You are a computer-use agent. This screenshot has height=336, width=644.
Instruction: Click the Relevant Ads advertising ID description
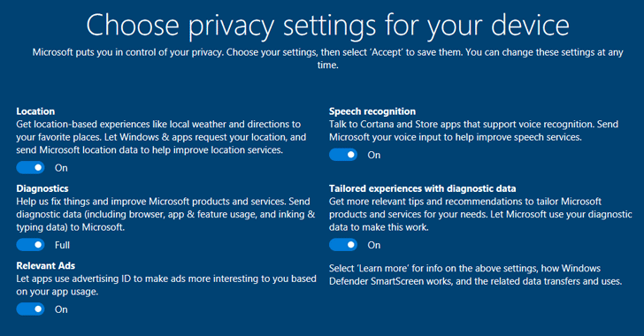pos(166,285)
